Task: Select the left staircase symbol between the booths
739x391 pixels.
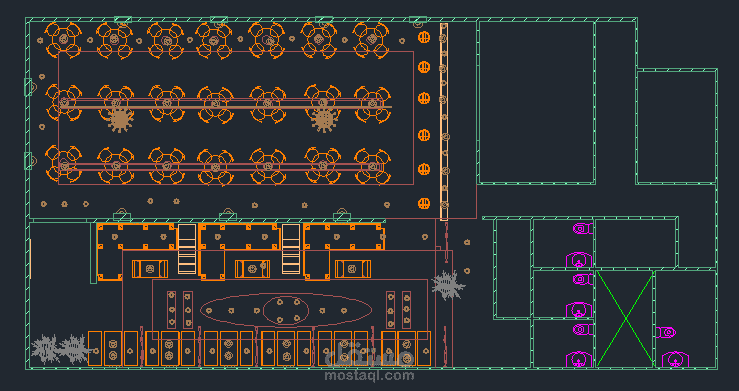Action: 187,249
